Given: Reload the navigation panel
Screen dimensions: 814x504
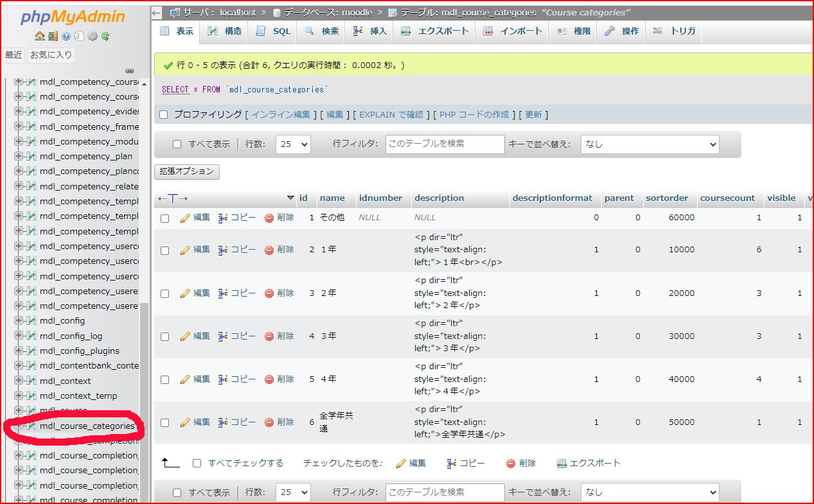Looking at the screenshot, I should 105,37.
